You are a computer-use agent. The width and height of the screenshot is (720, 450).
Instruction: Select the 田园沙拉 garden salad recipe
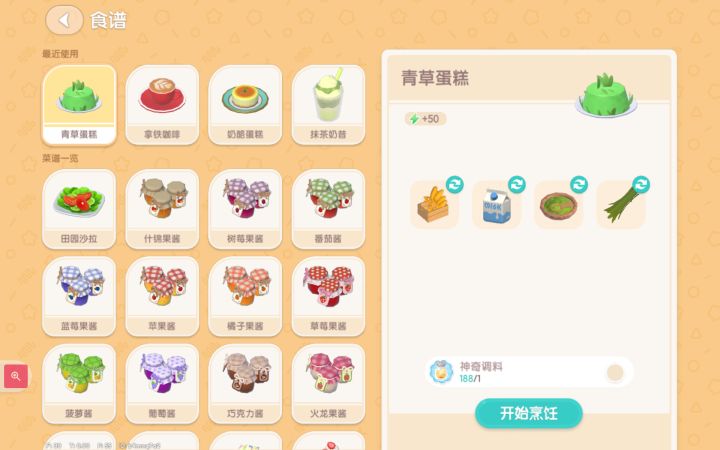[79, 209]
